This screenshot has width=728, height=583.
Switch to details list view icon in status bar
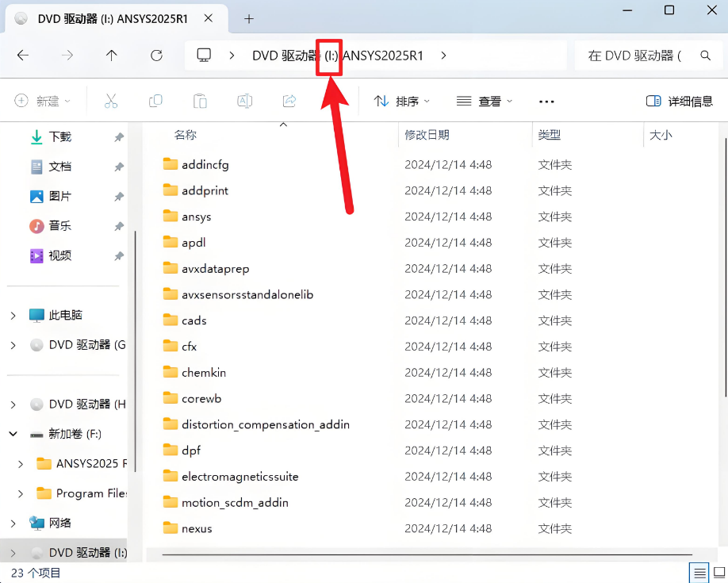point(699,573)
